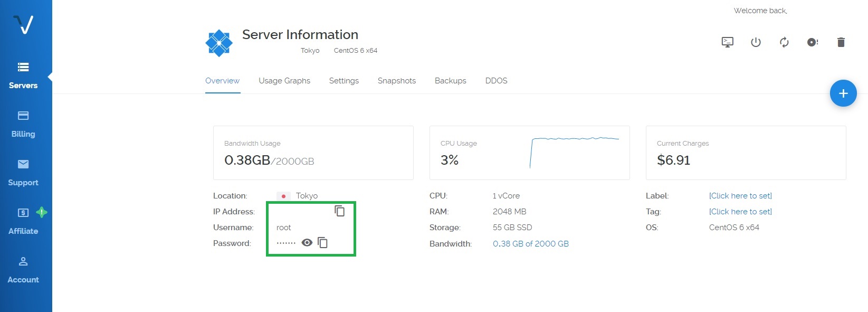This screenshot has width=868, height=312.
Task: Open the Servers section icon
Action: pos(23,67)
